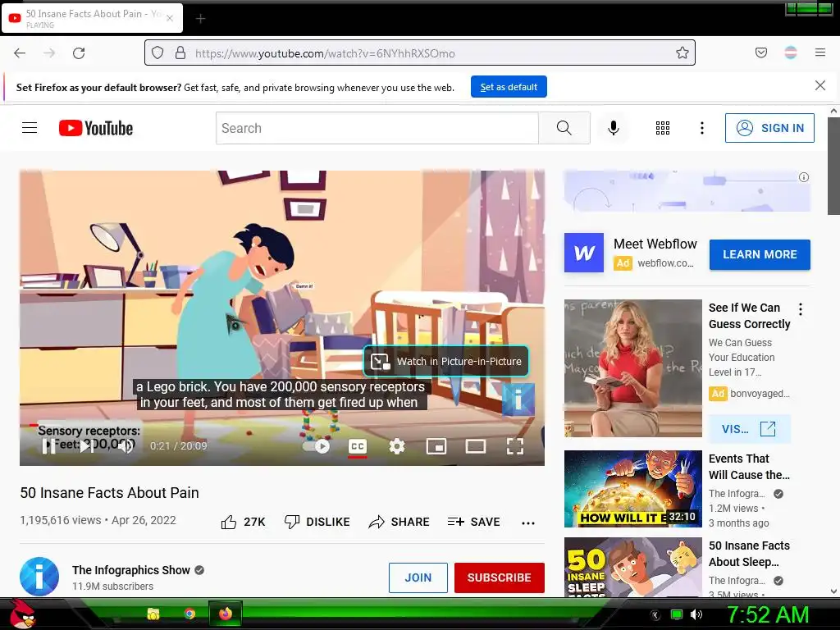Click Firefox taskbar icon
Viewport: 840px width, 630px height.
pyautogui.click(x=226, y=614)
